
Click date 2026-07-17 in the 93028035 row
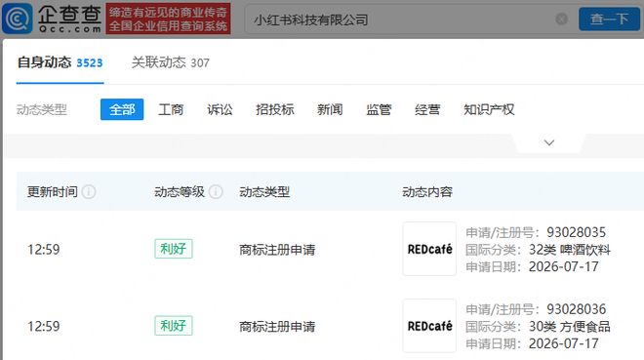pos(564,266)
